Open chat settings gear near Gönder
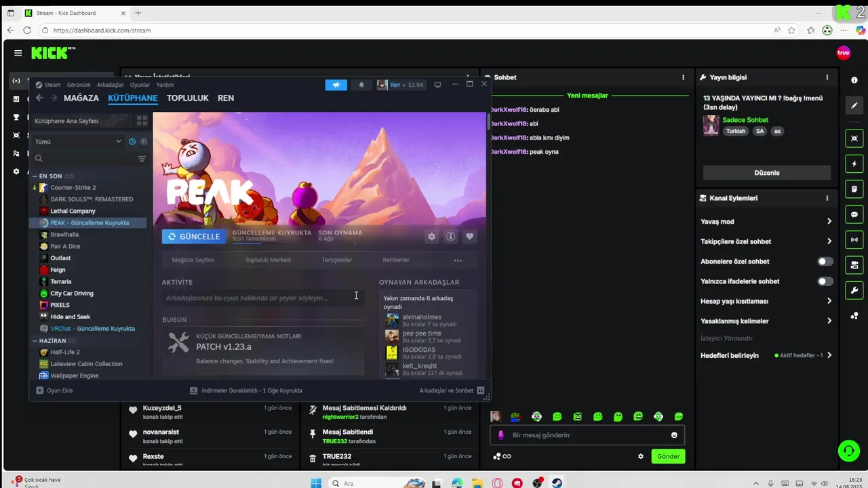Viewport: 868px width, 488px height. click(x=641, y=456)
